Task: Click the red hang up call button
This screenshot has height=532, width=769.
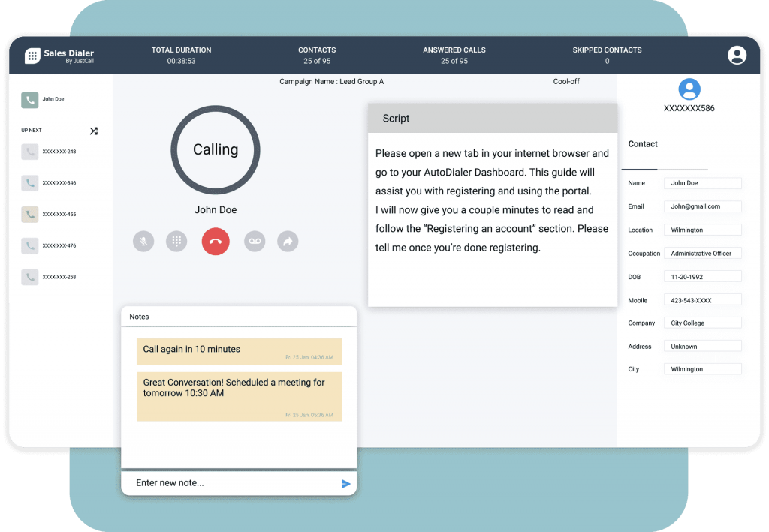Action: 216,241
